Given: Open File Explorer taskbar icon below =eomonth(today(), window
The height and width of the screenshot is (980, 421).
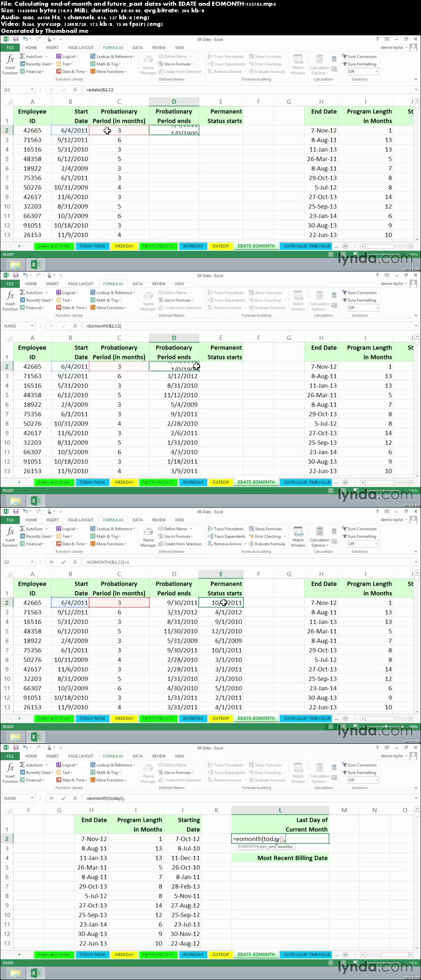Looking at the screenshot, I should 15,973.
